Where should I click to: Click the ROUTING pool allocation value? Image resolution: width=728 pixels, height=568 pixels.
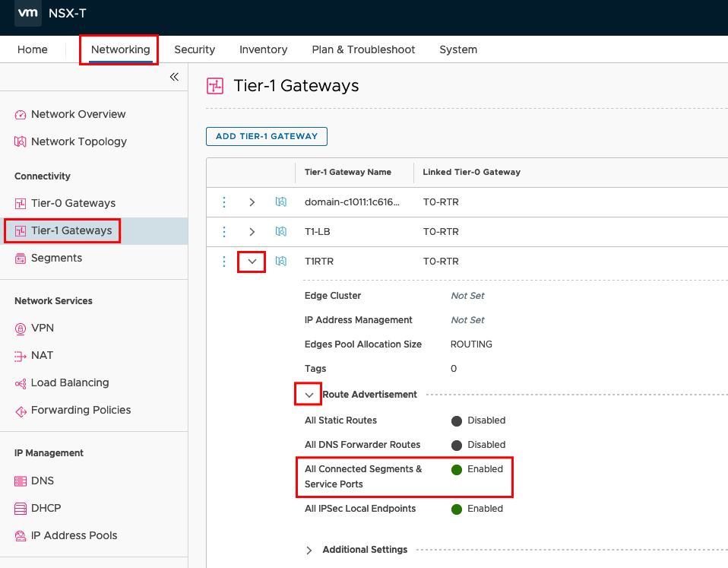(471, 344)
